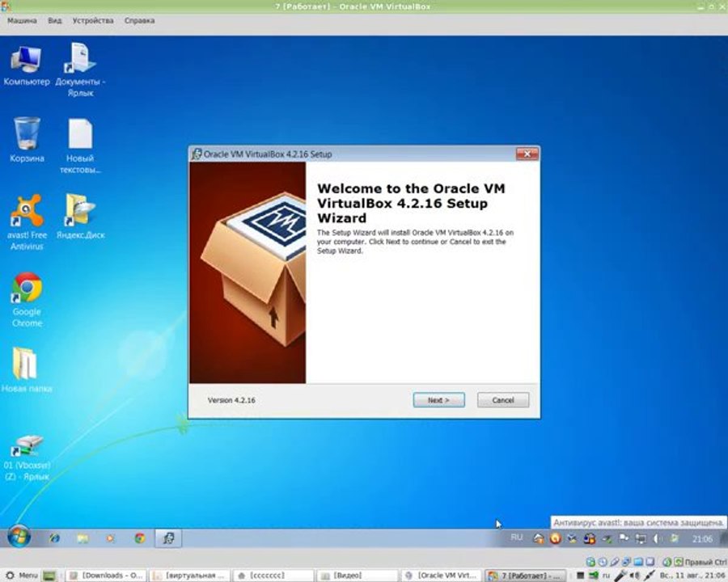This screenshot has height=582, width=728.
Task: Click the host microphone tray icon
Action: [x=620, y=576]
